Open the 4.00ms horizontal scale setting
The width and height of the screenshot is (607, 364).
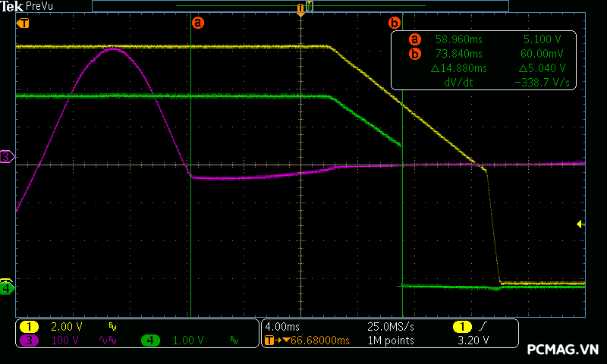[282, 327]
